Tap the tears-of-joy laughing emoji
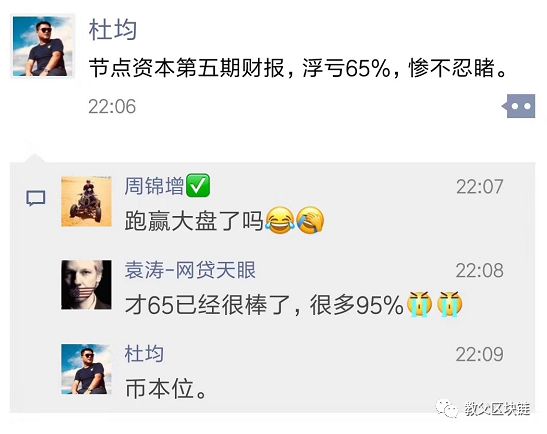Viewport: 547px width, 434px height. coord(279,220)
